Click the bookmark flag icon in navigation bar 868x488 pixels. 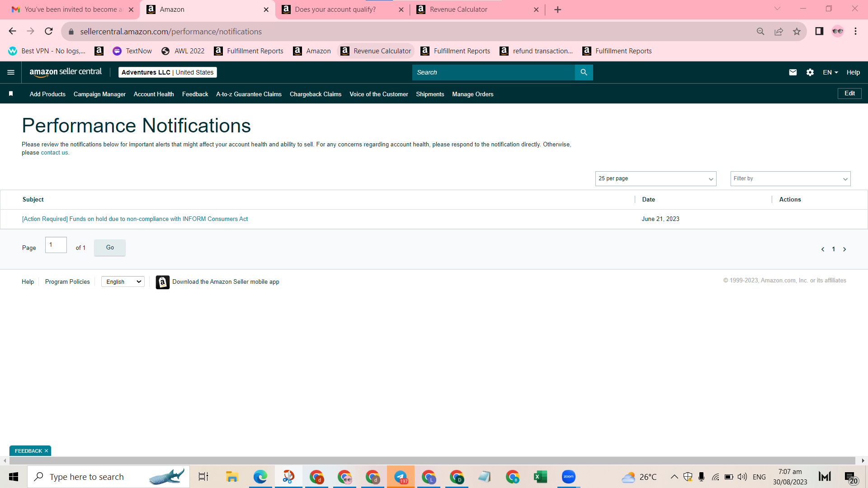pos(11,94)
